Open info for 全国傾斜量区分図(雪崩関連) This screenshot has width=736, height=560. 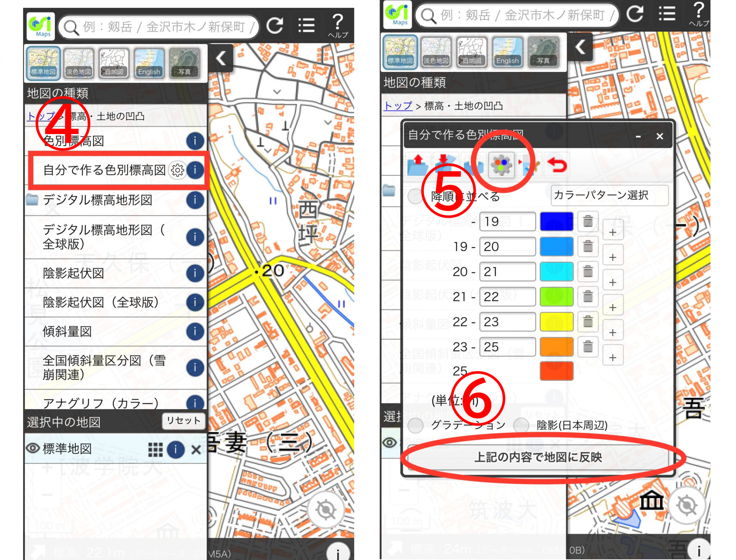[x=195, y=368]
